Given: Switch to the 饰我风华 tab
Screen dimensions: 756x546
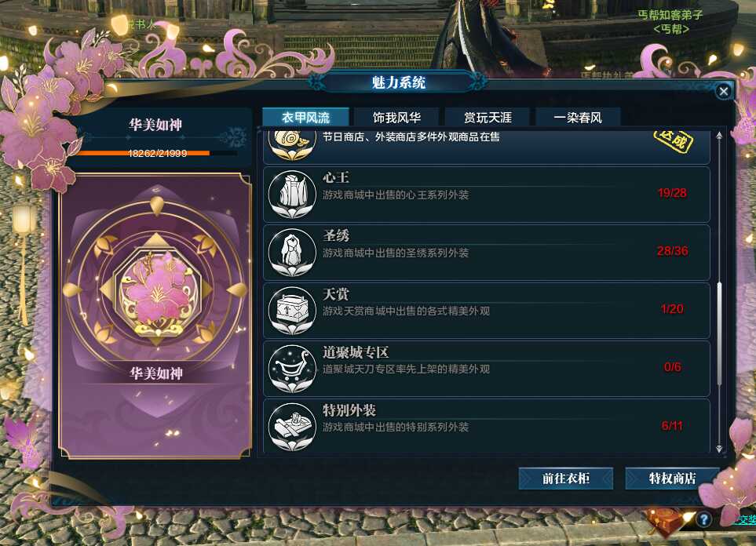Looking at the screenshot, I should pos(396,118).
